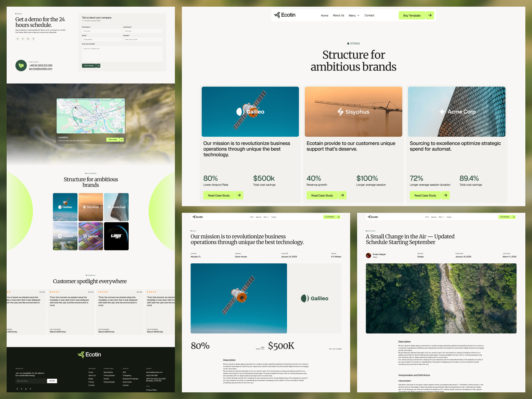Click the Send message button
532x399 pixels.
[89, 66]
